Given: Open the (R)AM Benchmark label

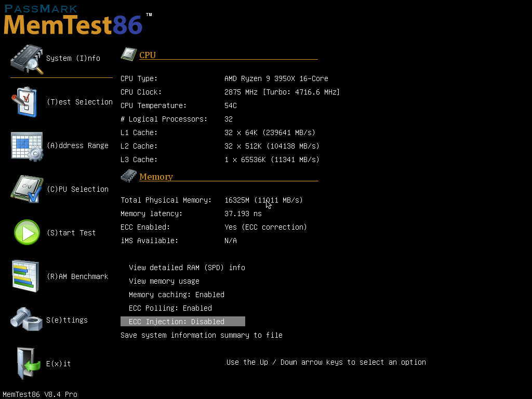Looking at the screenshot, I should (x=78, y=276).
